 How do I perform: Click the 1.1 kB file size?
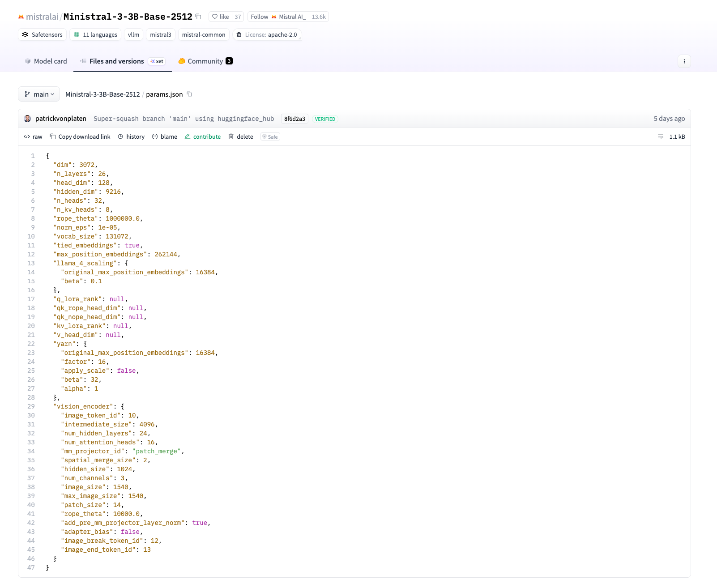pyautogui.click(x=677, y=136)
